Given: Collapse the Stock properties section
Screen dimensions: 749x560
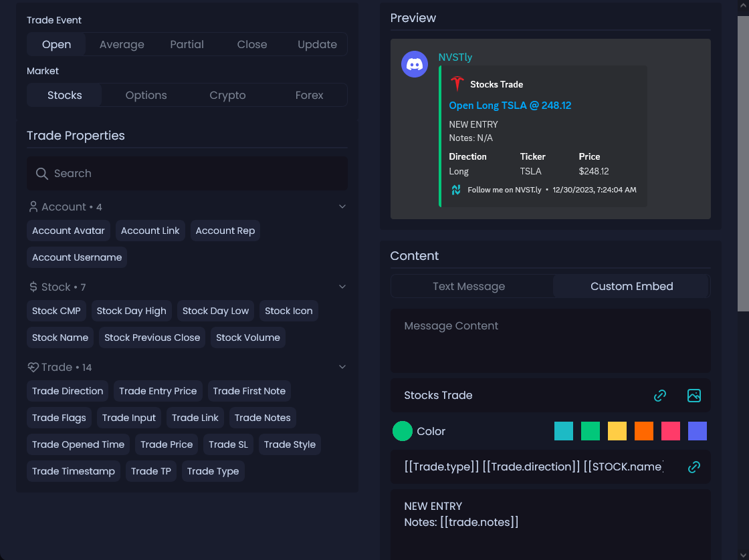Looking at the screenshot, I should [x=342, y=287].
